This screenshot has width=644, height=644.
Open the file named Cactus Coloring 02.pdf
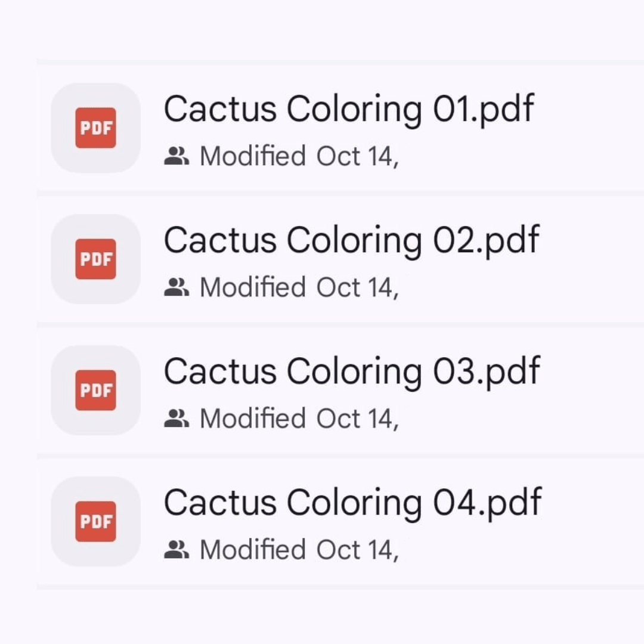(x=351, y=241)
